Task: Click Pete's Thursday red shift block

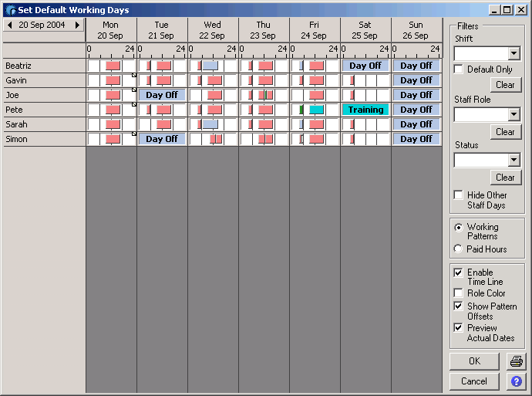Action: click(265, 110)
